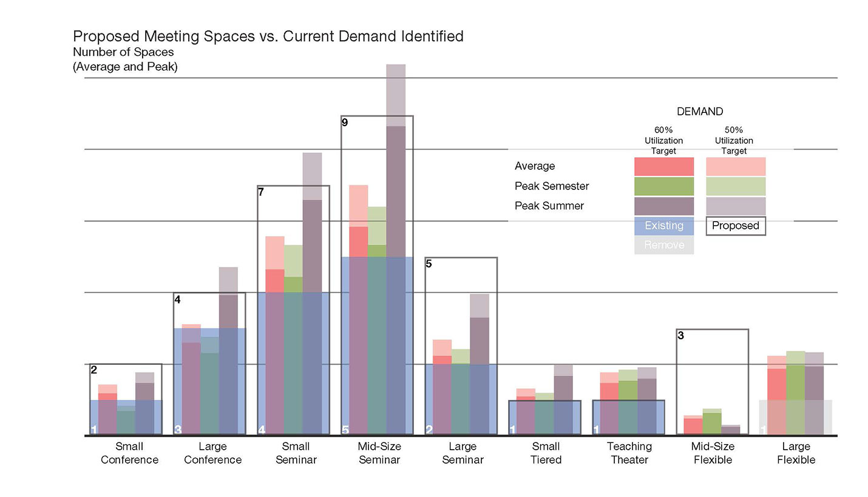Click the existing count '2' in Large Seminar bar

429,430
